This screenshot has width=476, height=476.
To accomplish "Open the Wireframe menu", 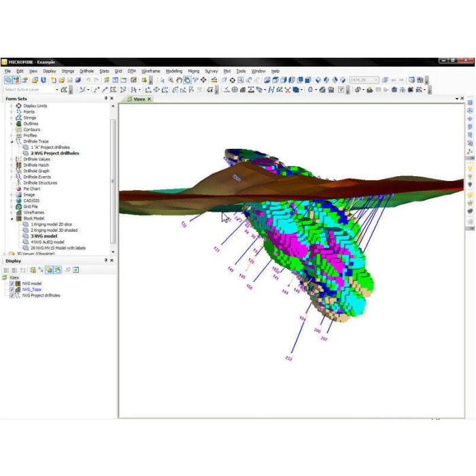I will tap(150, 71).
